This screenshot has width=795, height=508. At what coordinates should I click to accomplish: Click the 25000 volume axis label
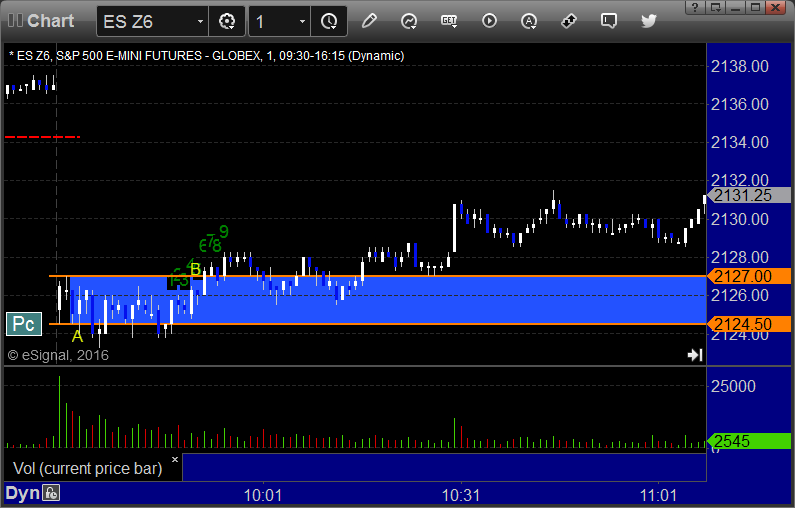tap(733, 386)
